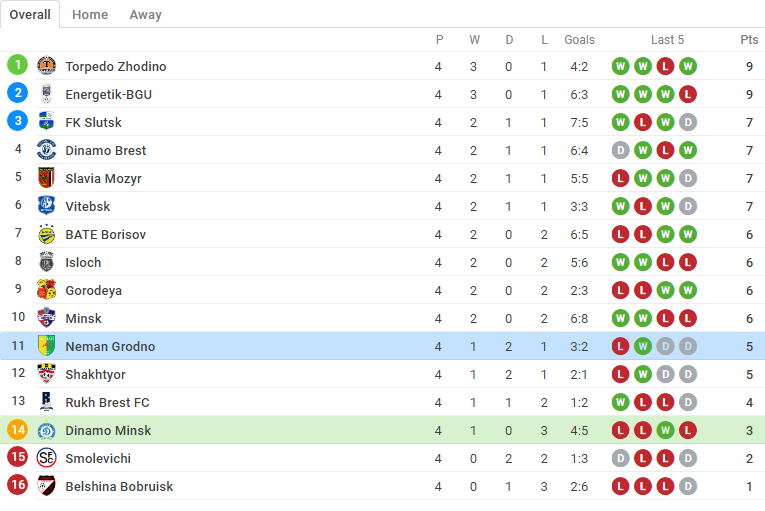Click Smolevichi's first draw badge
765x511 pixels.
click(620, 458)
